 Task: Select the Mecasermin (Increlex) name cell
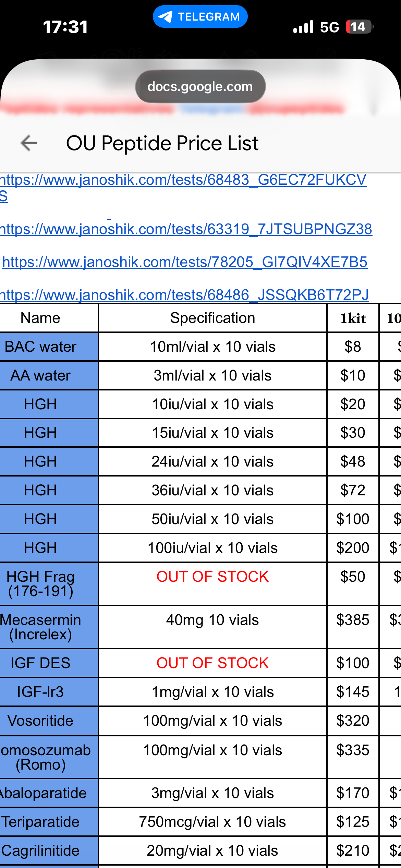point(40,627)
